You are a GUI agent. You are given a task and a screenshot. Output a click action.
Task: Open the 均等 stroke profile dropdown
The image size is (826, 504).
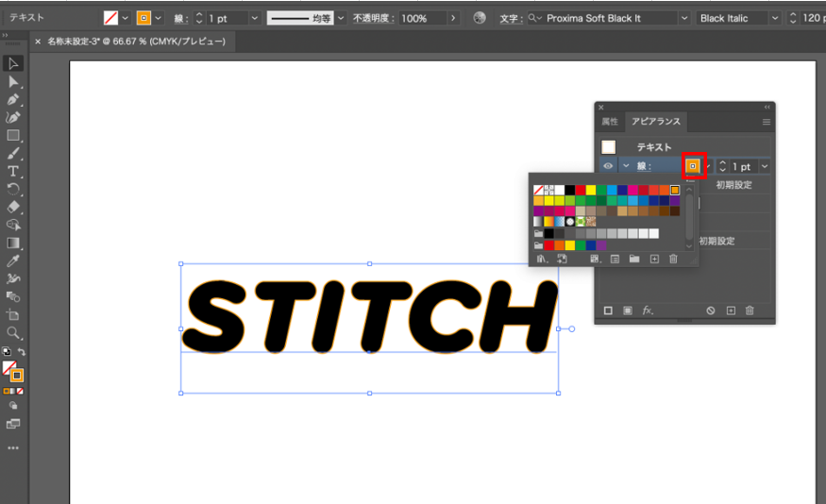[341, 18]
